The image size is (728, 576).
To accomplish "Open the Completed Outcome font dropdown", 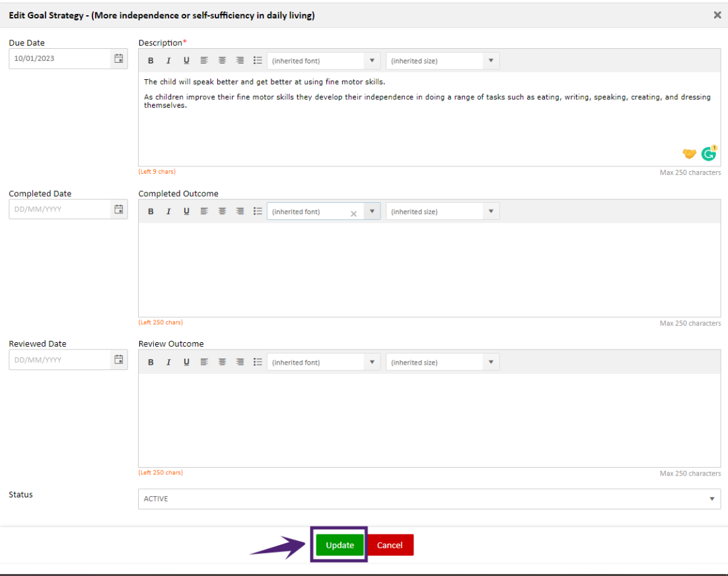I will pos(372,211).
